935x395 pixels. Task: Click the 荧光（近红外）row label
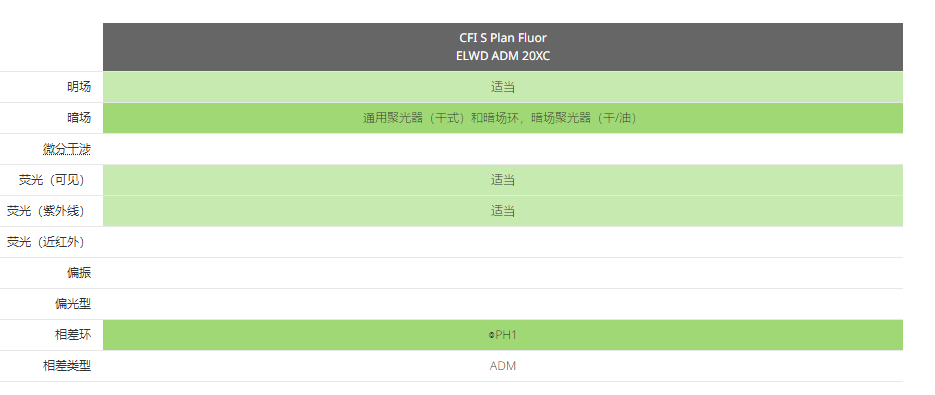click(45, 242)
